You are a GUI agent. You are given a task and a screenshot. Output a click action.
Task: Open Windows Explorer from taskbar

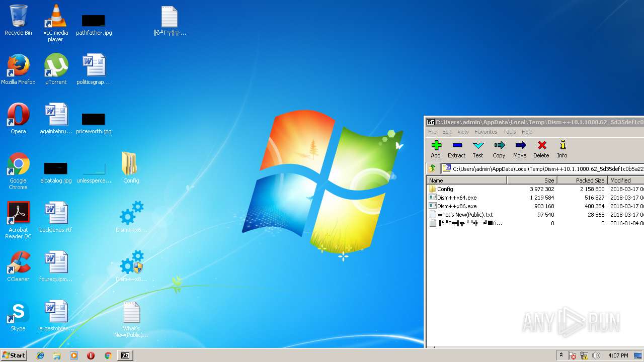tap(57, 355)
